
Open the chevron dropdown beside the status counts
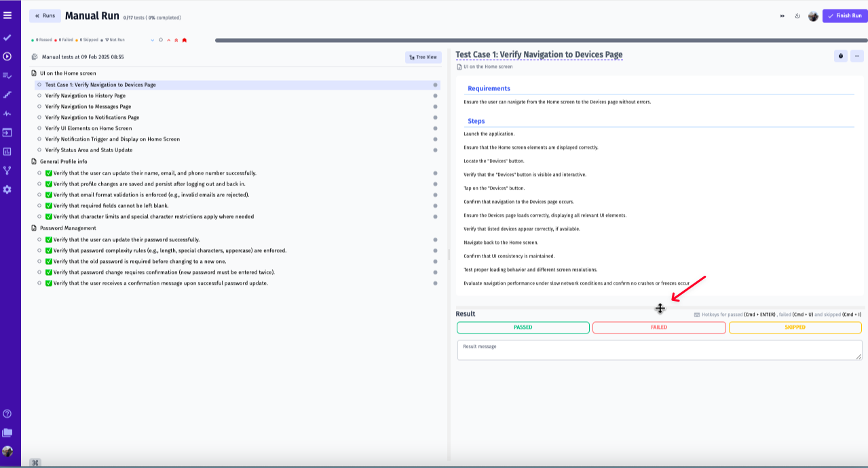tap(153, 40)
